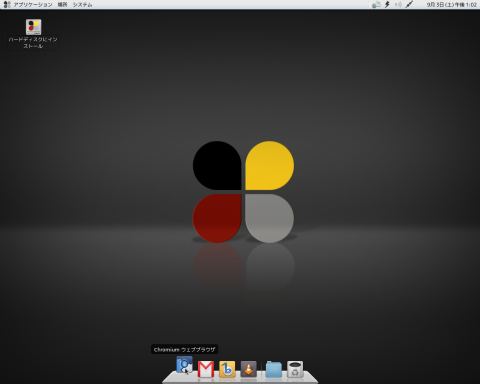The image size is (480, 384).
Task: Open the trash can in the dock
Action: [x=295, y=369]
